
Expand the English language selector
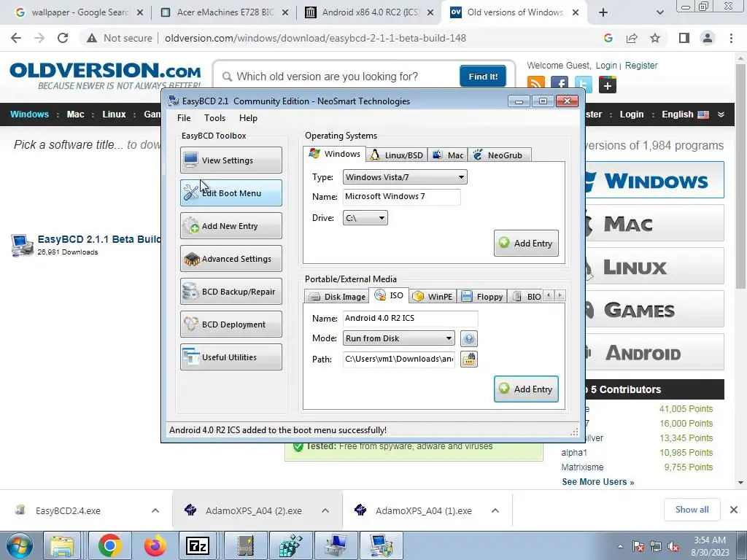click(693, 114)
